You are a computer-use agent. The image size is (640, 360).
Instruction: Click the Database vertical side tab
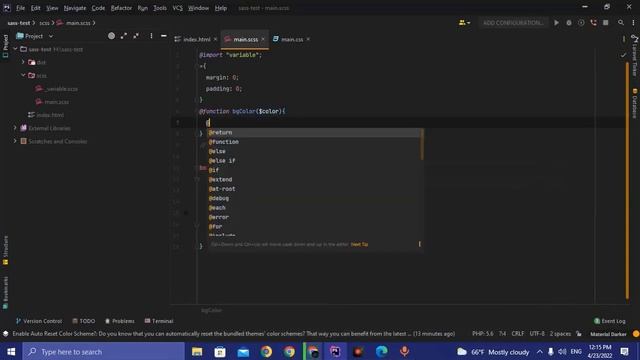(635, 103)
